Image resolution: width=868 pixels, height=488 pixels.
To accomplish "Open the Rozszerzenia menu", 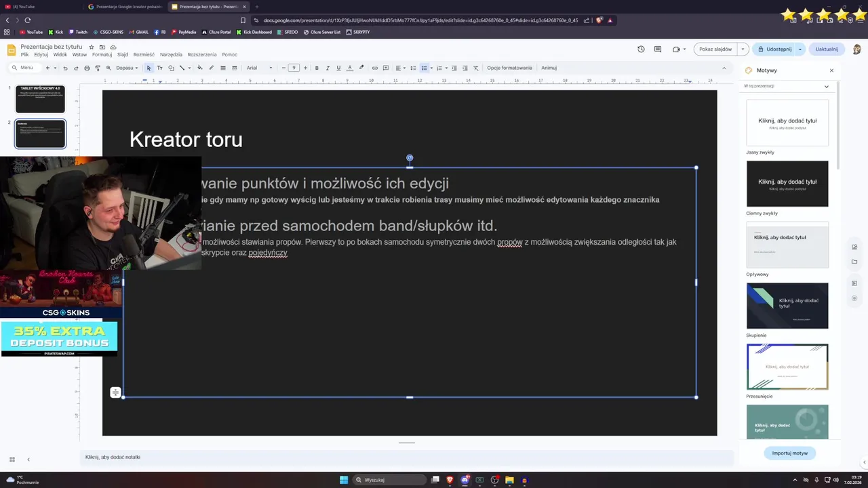I will [x=202, y=55].
